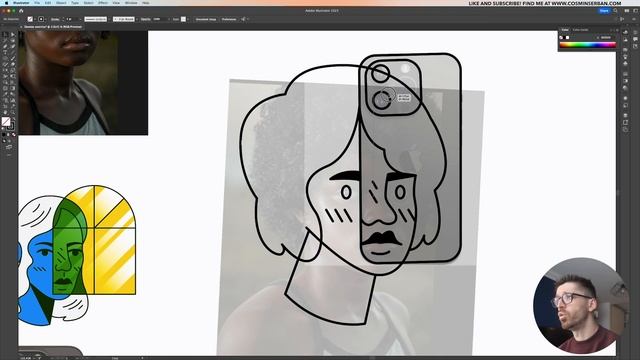This screenshot has height=360, width=640.
Task: Select the Magic Wand tool
Action: (5, 40)
